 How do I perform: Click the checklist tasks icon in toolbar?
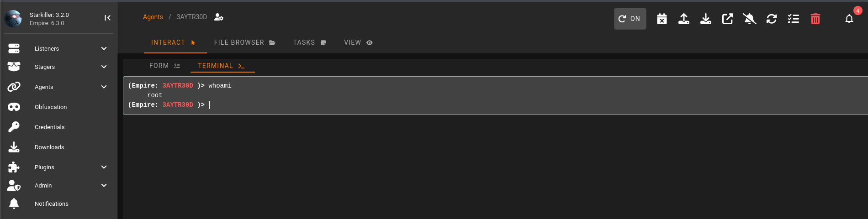(x=793, y=19)
